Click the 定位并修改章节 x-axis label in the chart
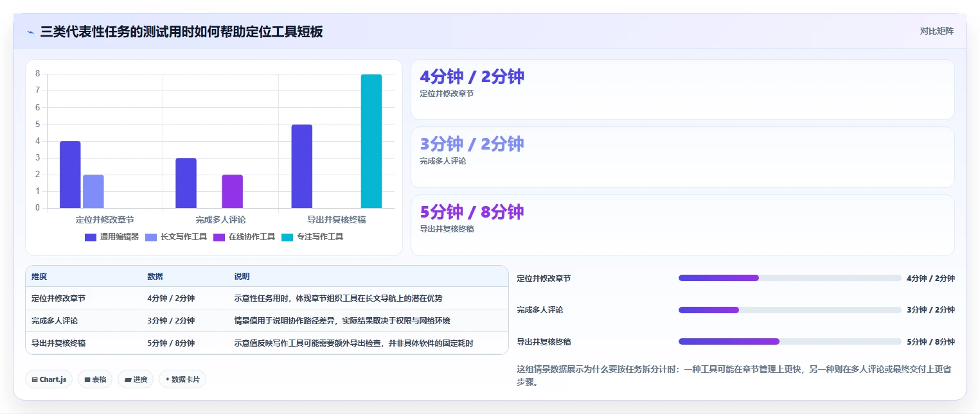This screenshot has height=414, width=980. pyautogui.click(x=105, y=220)
